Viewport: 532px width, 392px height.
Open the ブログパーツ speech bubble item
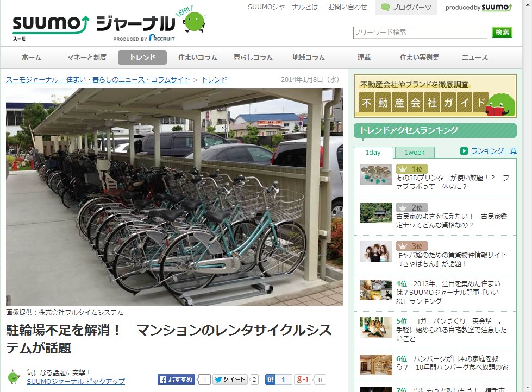[406, 7]
